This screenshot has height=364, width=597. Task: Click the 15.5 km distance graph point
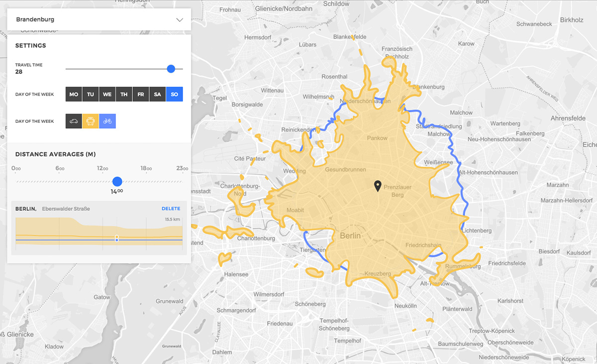(116, 239)
